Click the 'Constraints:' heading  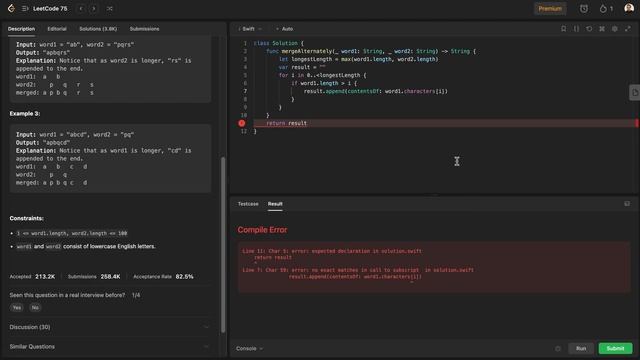pyautogui.click(x=27, y=218)
